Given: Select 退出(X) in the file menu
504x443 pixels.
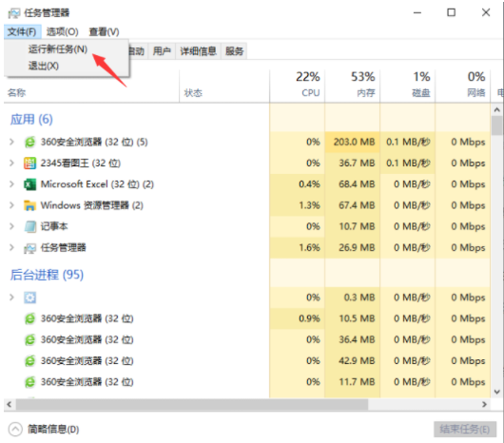Looking at the screenshot, I should click(44, 66).
